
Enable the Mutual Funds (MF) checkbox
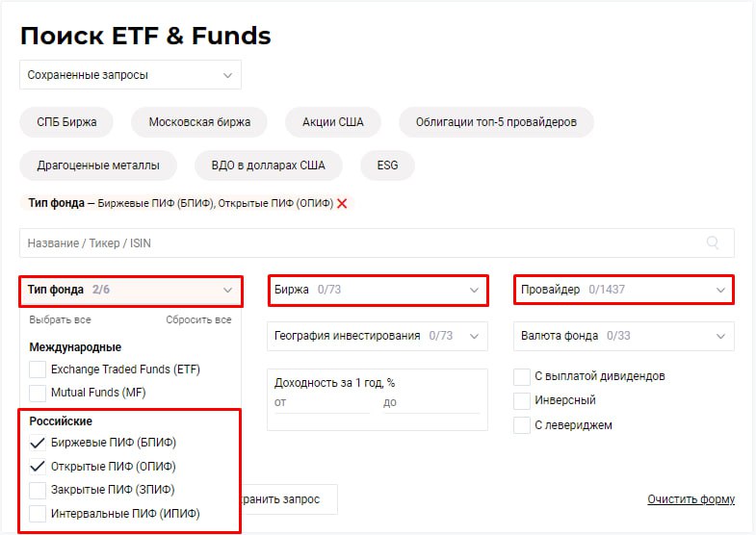tap(38, 393)
